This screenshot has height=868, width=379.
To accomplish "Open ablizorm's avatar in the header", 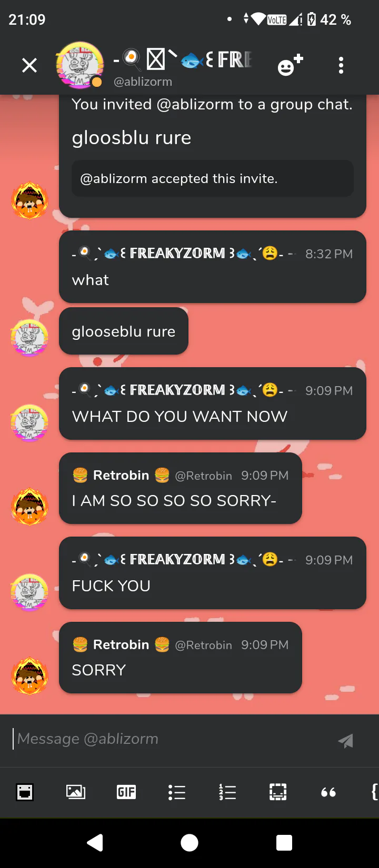I will tap(80, 65).
